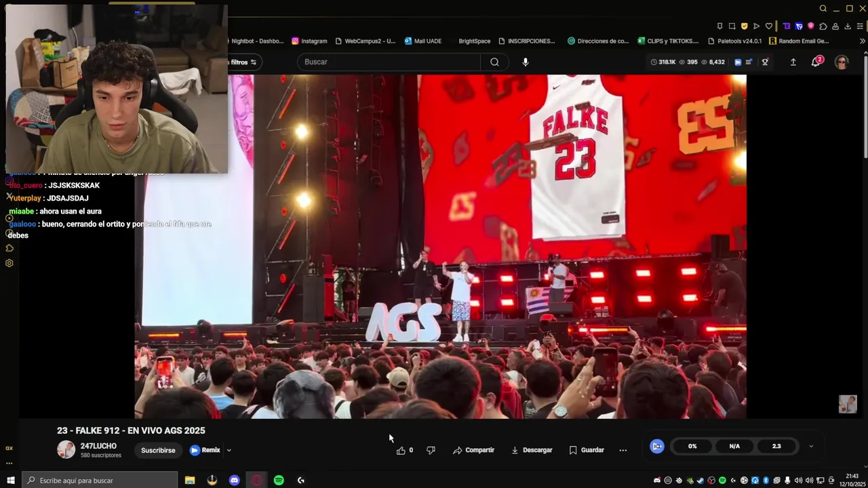Viewport: 868px width, 488px height.
Task: Click the 247LUCHO channel avatar
Action: coord(66,450)
